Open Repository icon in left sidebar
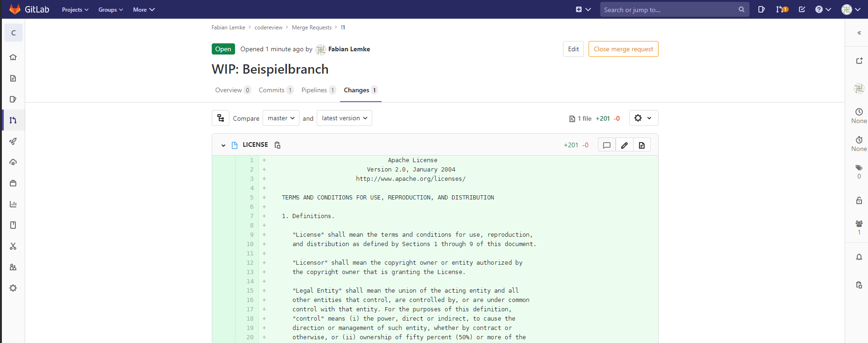Screen dimensions: 868x343 coord(13,78)
